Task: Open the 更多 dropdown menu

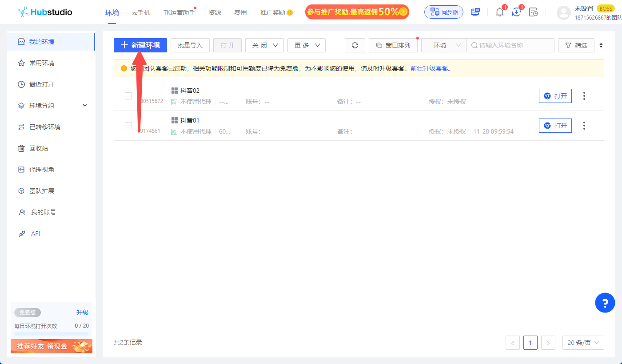Action: [x=306, y=45]
